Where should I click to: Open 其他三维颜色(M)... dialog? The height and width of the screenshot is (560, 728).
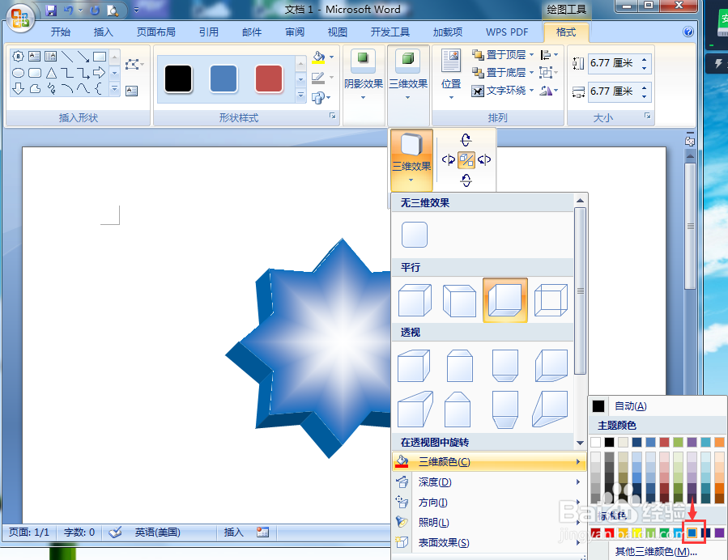(x=658, y=551)
